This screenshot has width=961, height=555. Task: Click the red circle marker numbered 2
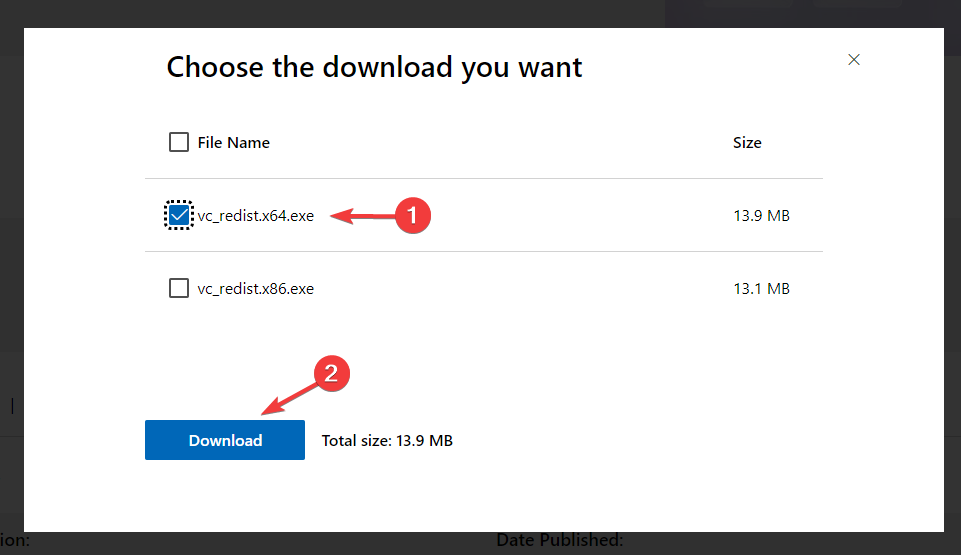pos(332,375)
